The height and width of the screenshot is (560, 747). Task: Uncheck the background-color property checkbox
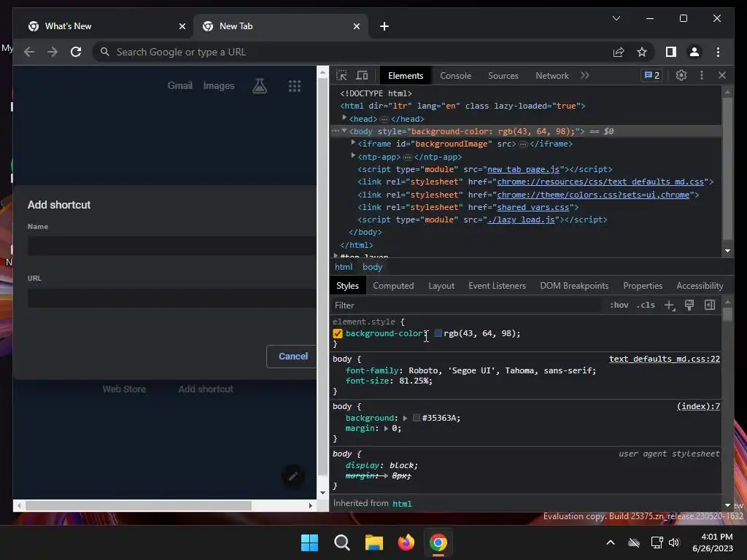(x=338, y=333)
